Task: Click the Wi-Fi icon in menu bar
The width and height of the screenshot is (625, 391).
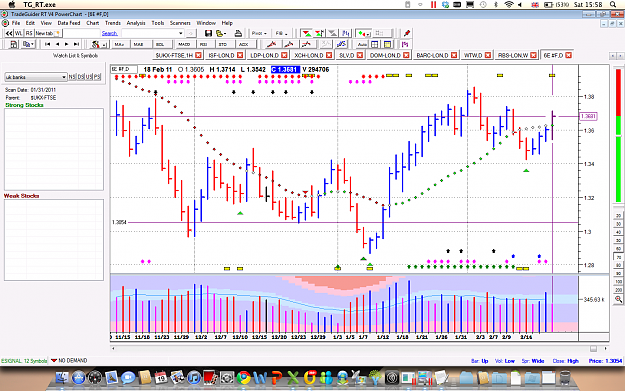Action: coord(509,4)
